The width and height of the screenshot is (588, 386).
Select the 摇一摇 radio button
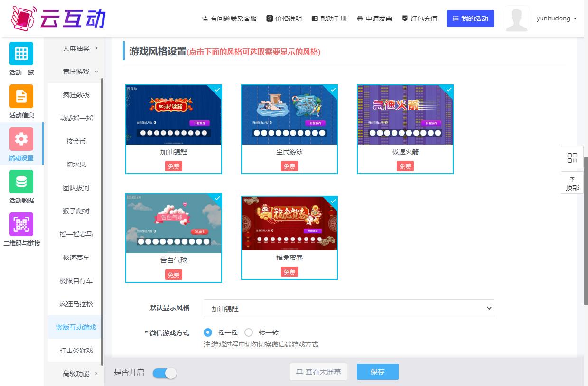point(208,332)
